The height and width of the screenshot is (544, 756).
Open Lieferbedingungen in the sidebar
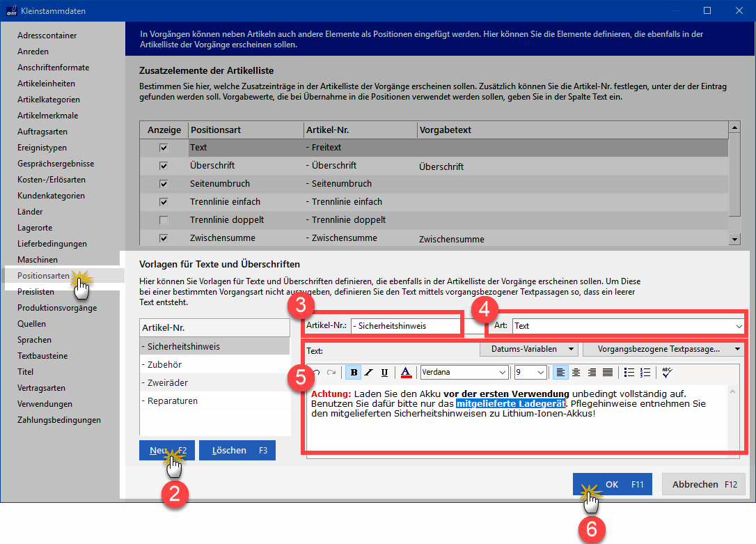pos(52,244)
